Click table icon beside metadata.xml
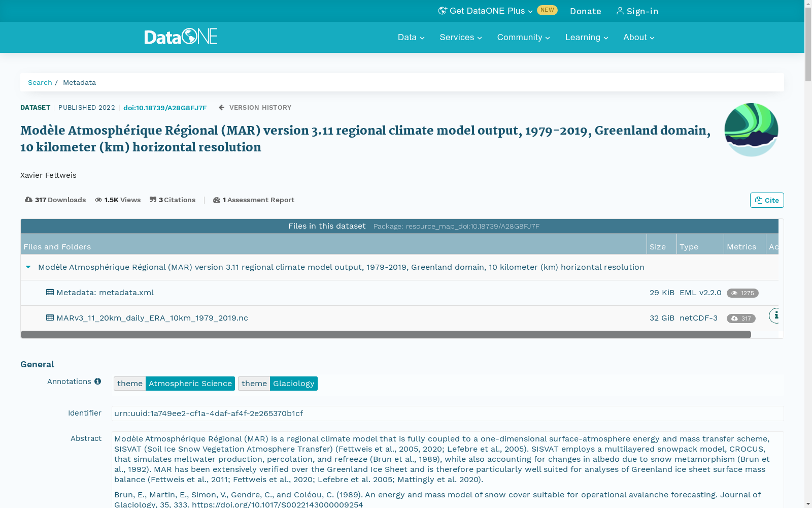 (50, 292)
